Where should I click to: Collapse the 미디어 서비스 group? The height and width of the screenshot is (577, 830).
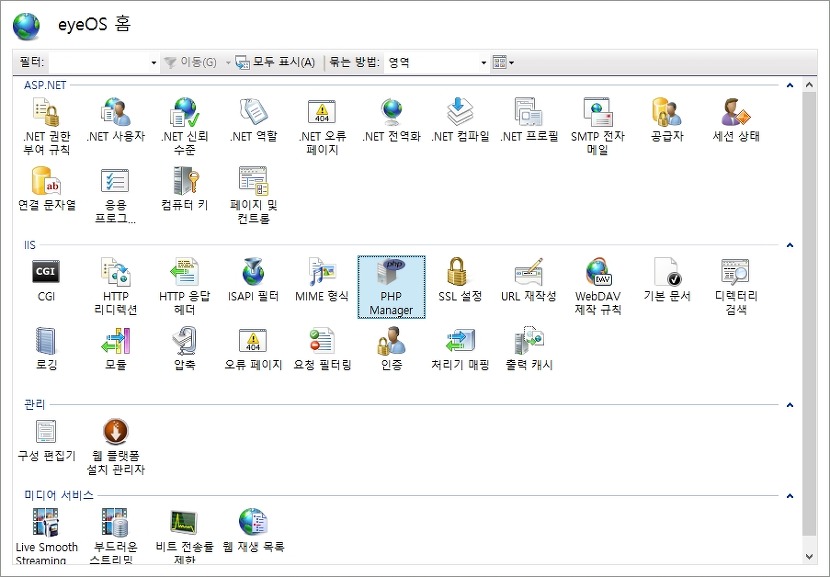(x=790, y=496)
